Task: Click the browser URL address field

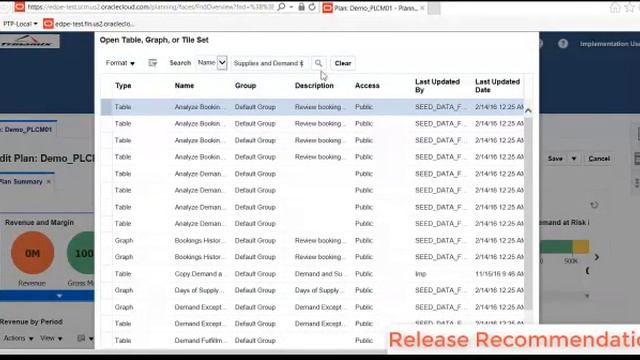Action: pyautogui.click(x=151, y=7)
